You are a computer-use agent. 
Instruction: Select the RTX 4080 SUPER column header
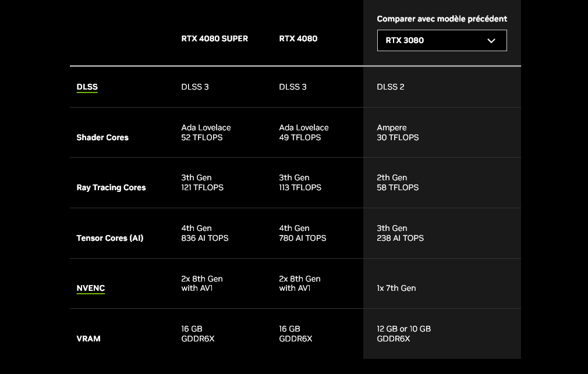(x=214, y=38)
